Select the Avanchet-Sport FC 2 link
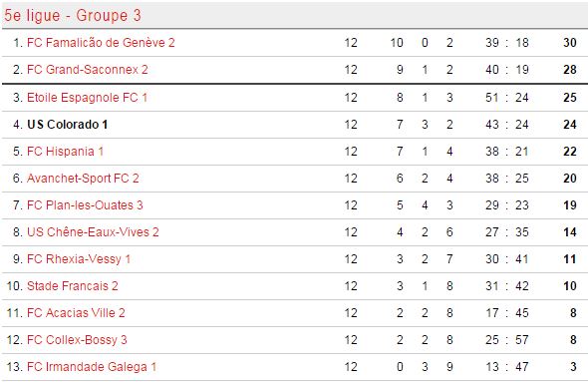The height and width of the screenshot is (382, 588). (83, 179)
